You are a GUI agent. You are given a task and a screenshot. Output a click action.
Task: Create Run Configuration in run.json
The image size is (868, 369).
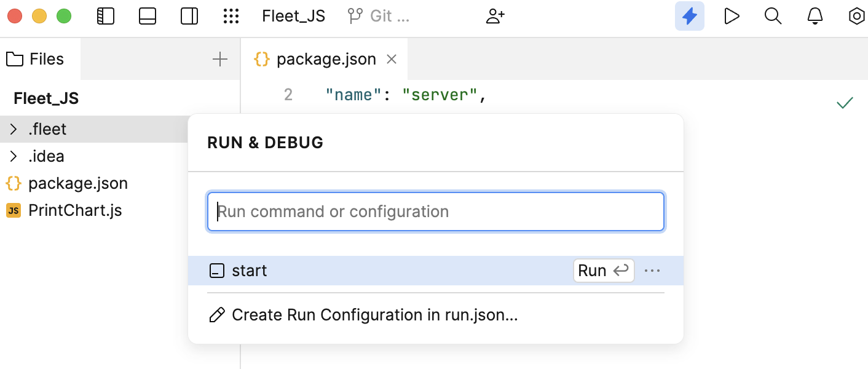374,314
